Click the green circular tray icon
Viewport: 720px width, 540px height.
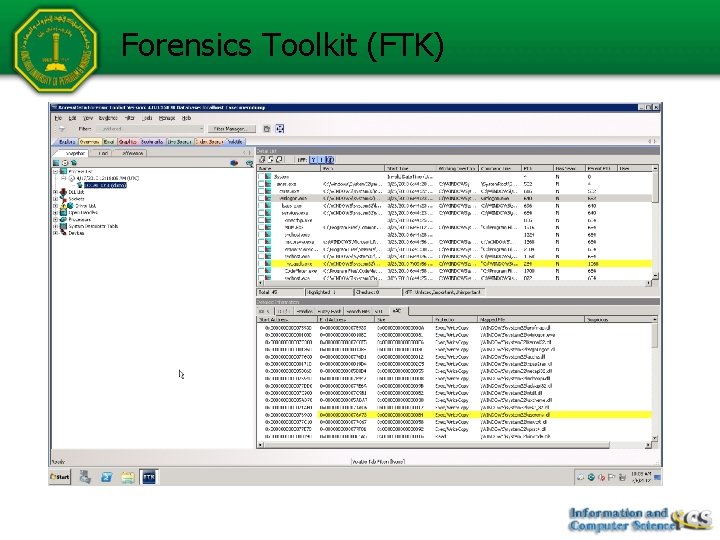point(591,478)
